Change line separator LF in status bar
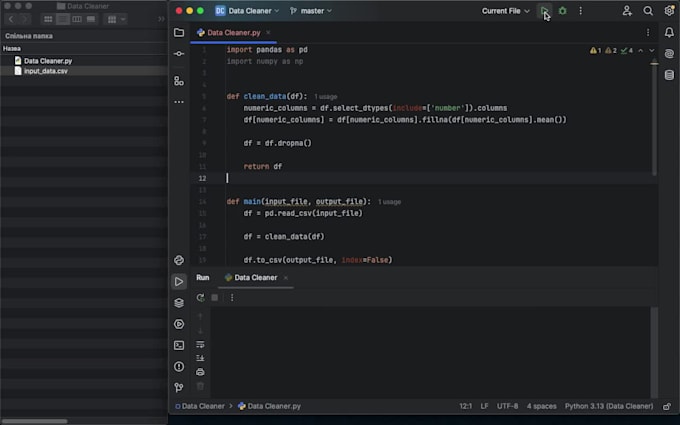 point(484,406)
